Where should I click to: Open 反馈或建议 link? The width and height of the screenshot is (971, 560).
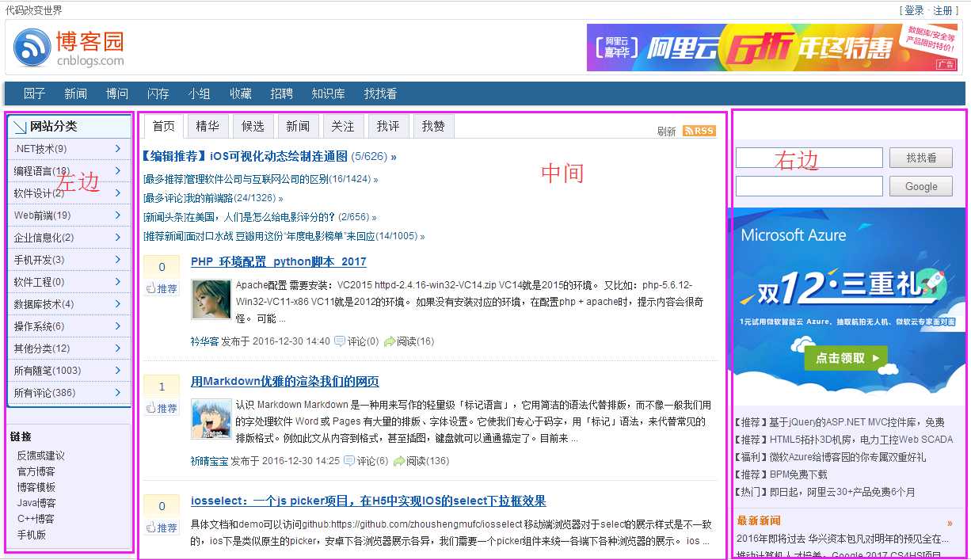pos(41,455)
